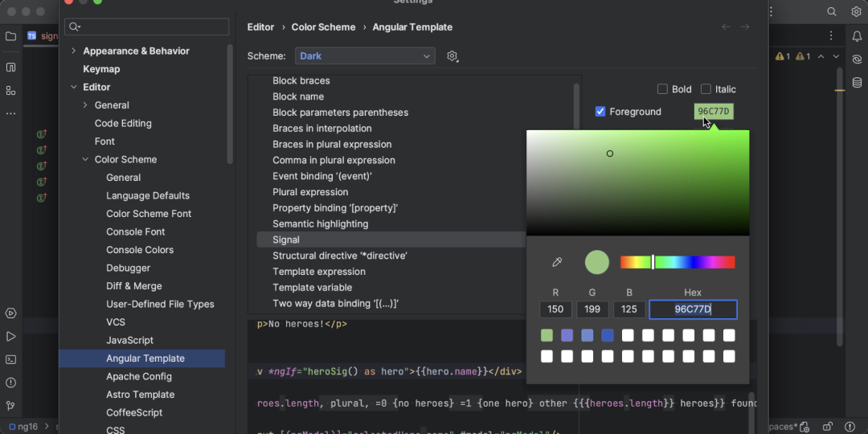868x434 pixels.
Task: Click the TS file icon in editor tab
Action: point(32,36)
